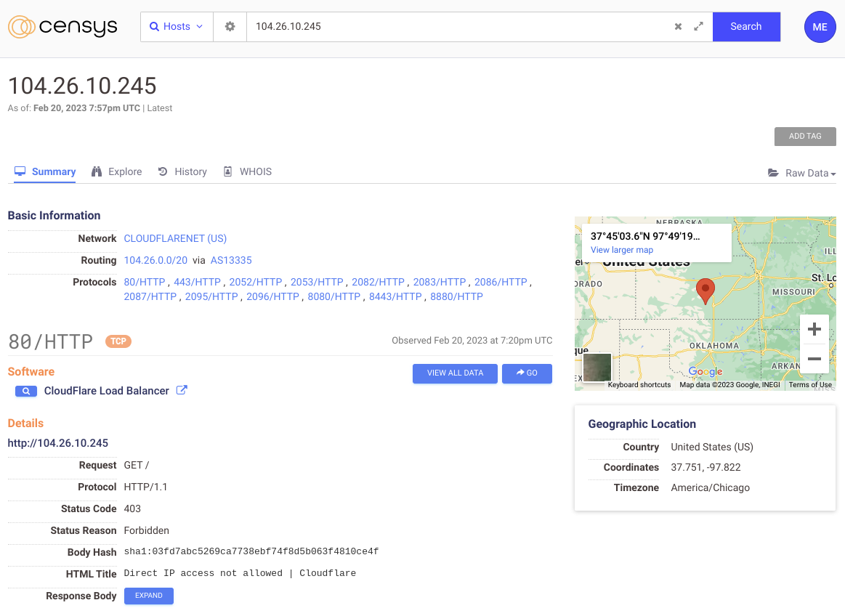Zoom out on the map

[x=814, y=359]
